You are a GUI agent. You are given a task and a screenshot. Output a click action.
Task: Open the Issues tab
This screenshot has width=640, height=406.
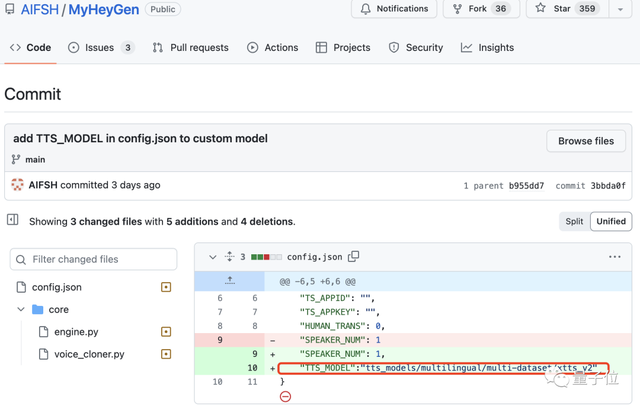point(100,47)
